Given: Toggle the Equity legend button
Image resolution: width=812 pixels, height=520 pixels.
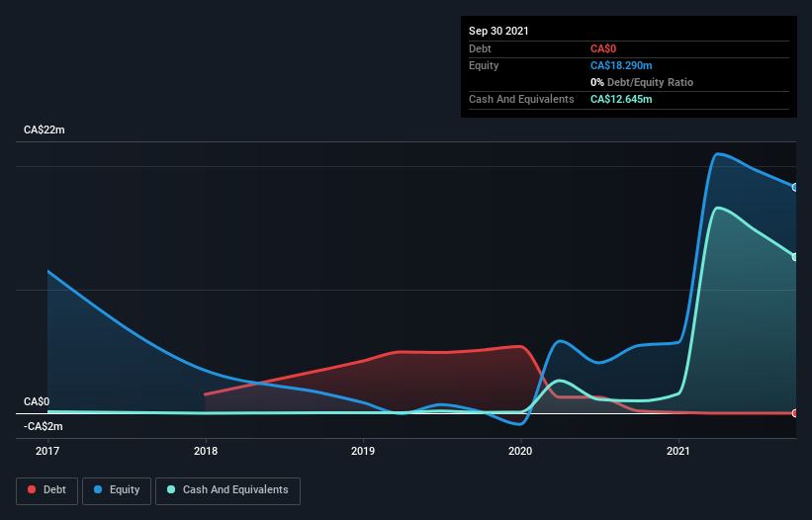Looking at the screenshot, I should [117, 490].
